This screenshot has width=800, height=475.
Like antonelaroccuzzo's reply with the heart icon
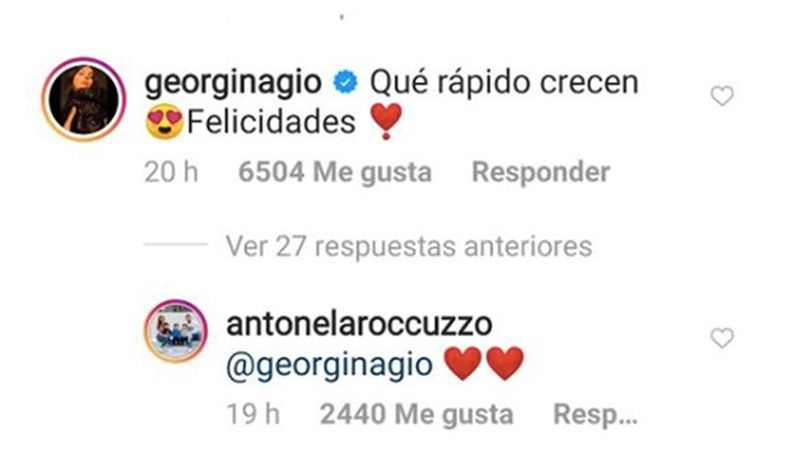pos(722,338)
